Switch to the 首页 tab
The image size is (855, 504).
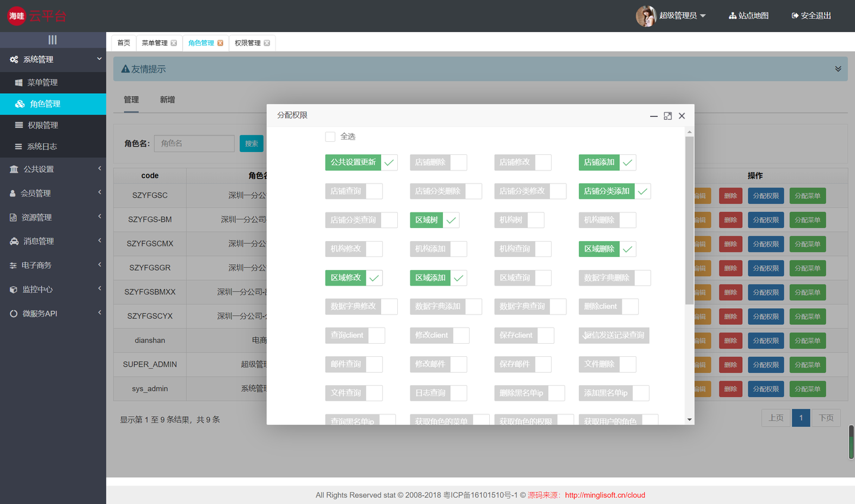click(x=123, y=42)
